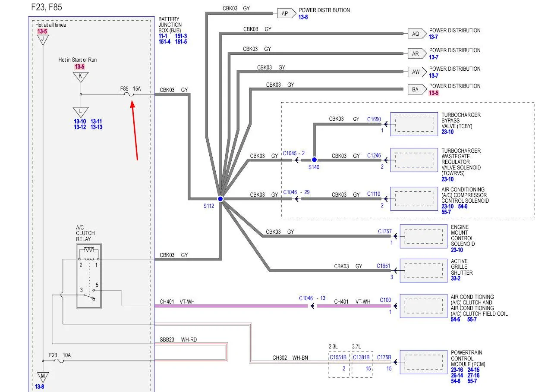551x392 pixels.
Task: Open page 13-7 link beside AQ connector
Action: point(434,37)
